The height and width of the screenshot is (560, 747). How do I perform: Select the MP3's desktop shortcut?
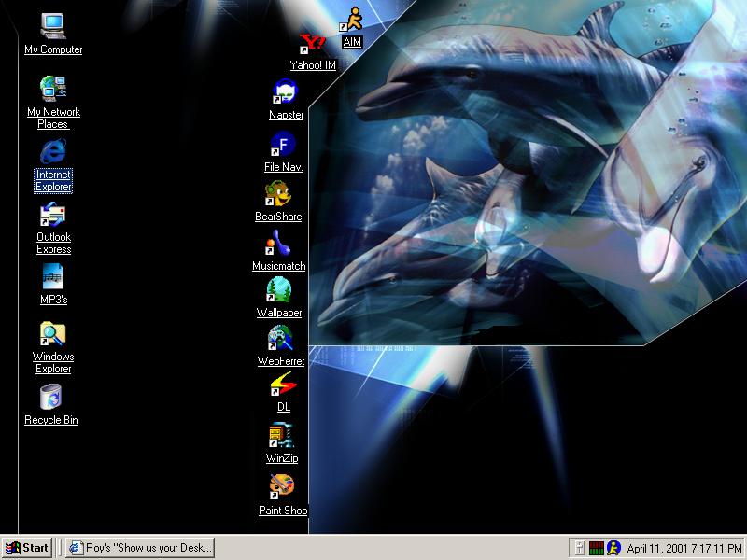(x=53, y=277)
